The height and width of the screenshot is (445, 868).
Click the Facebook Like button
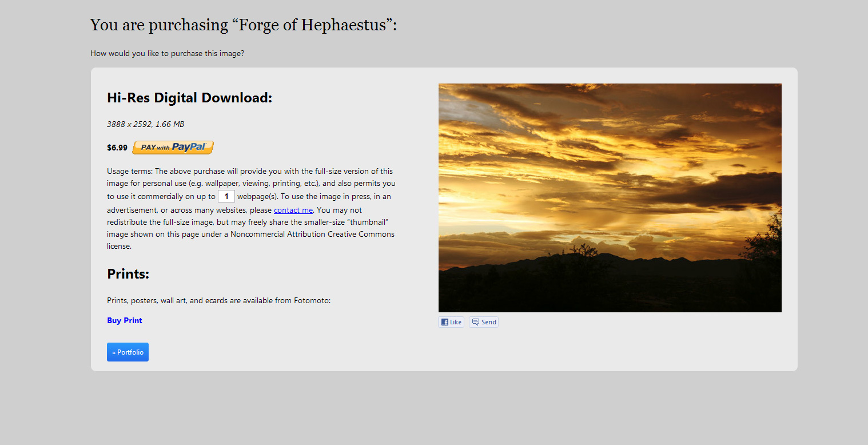coord(451,322)
